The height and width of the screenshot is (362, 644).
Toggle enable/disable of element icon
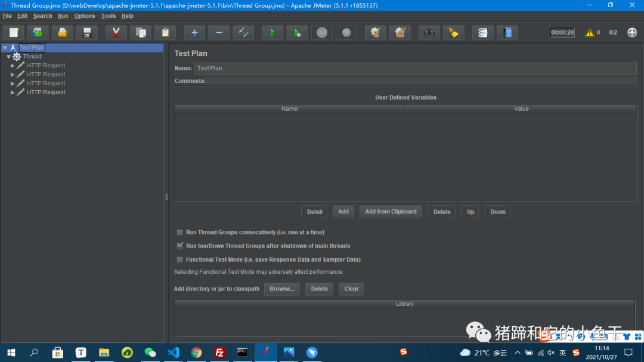click(x=243, y=32)
